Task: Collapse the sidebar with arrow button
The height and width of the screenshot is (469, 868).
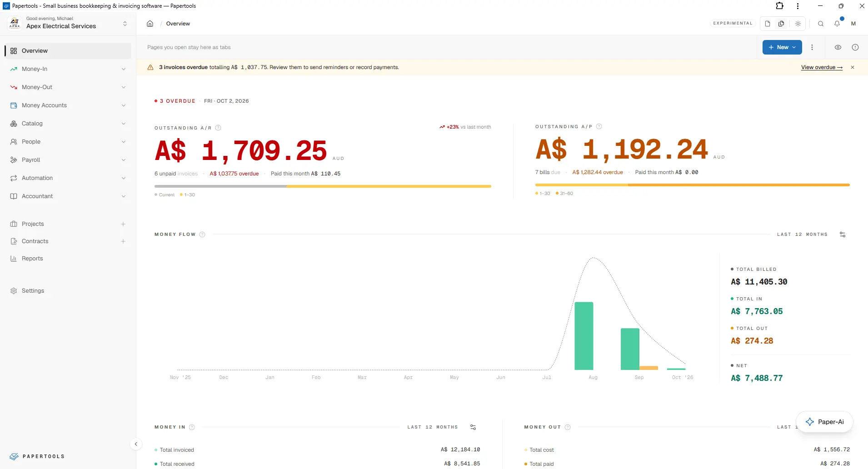Action: point(136,444)
